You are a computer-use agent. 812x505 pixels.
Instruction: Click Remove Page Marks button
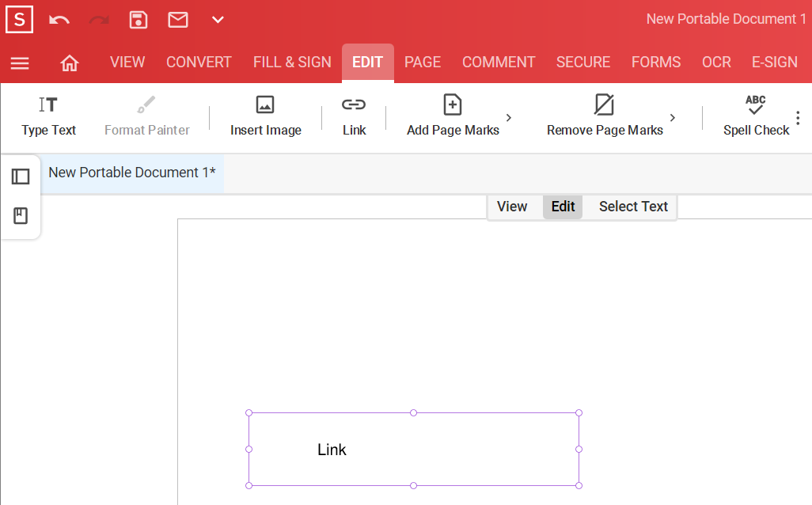pyautogui.click(x=605, y=116)
